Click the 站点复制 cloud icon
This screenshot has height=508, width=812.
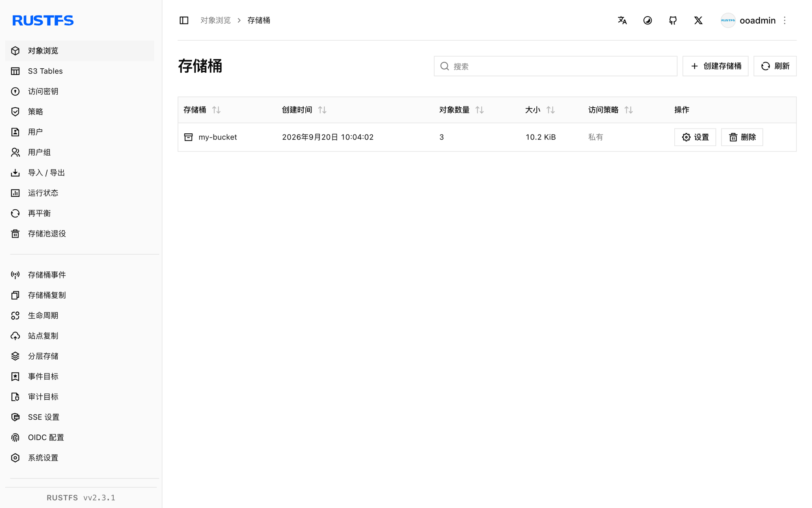pyautogui.click(x=15, y=336)
